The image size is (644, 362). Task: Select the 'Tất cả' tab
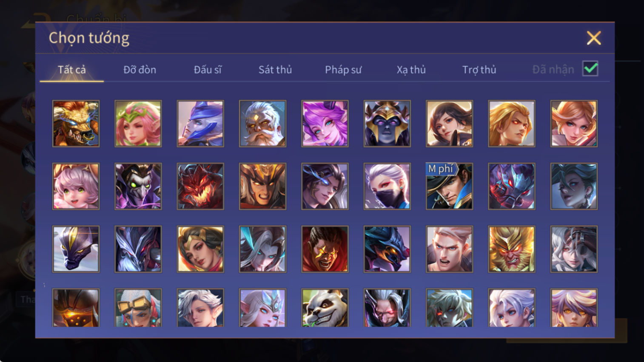point(71,70)
